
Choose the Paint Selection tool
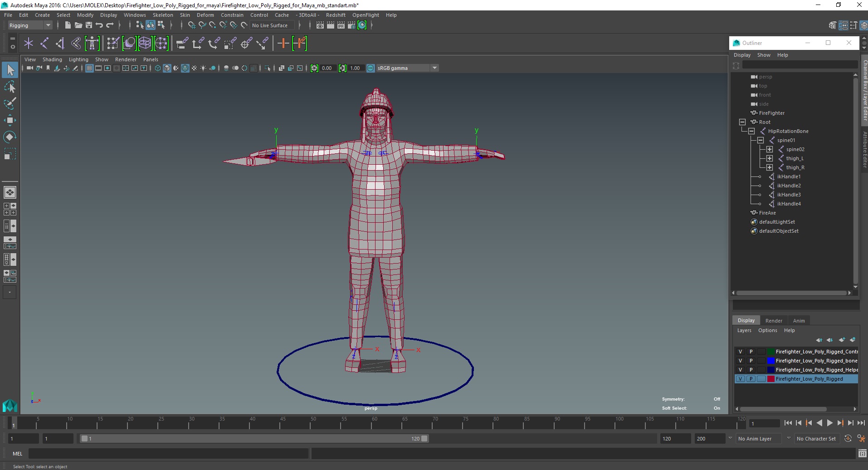tap(10, 103)
